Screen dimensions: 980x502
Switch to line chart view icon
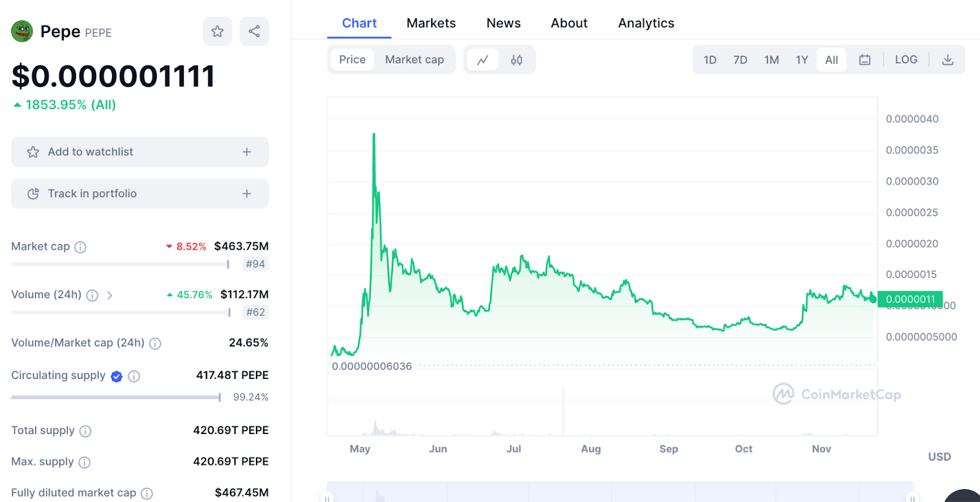point(483,60)
